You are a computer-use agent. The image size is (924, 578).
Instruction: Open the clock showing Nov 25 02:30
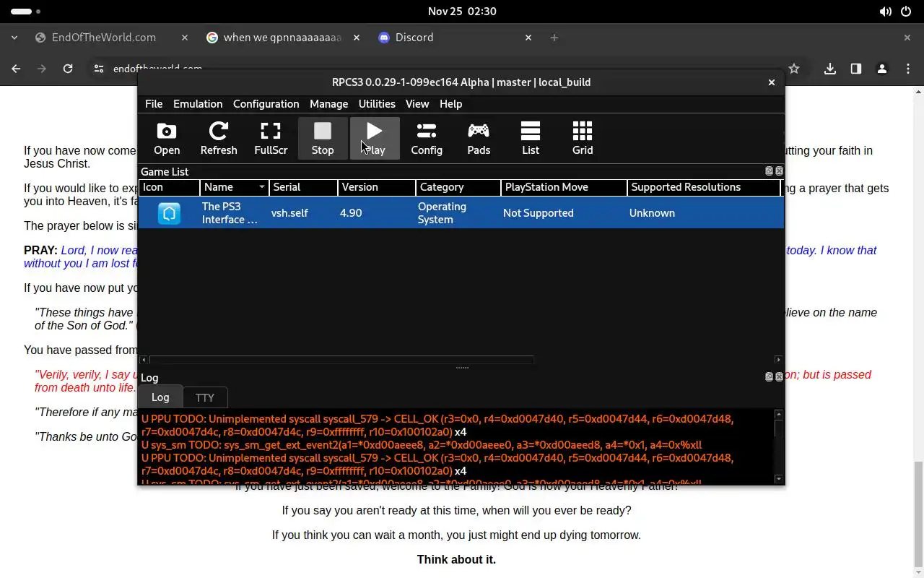click(x=462, y=12)
